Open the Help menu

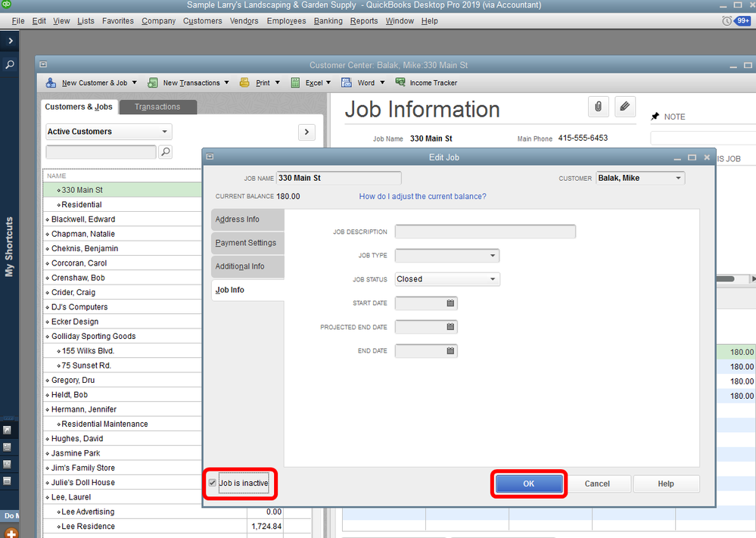pyautogui.click(x=429, y=20)
